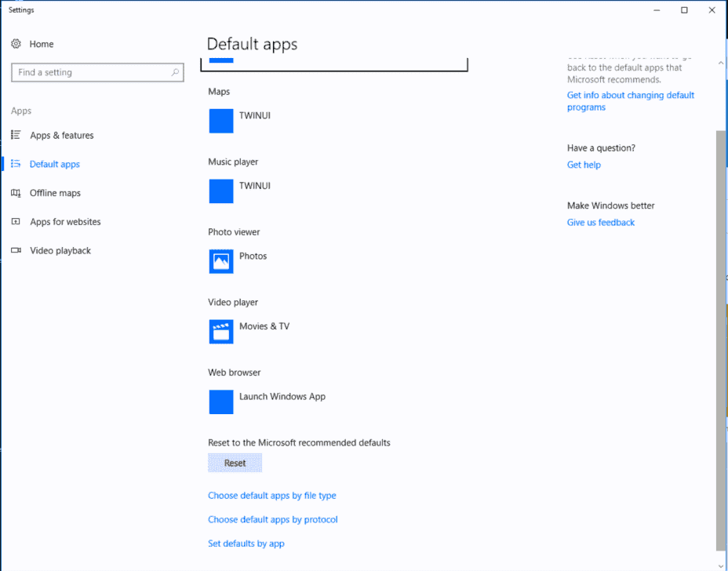Click the Apps & features list icon
728x571 pixels.
[x=16, y=135]
